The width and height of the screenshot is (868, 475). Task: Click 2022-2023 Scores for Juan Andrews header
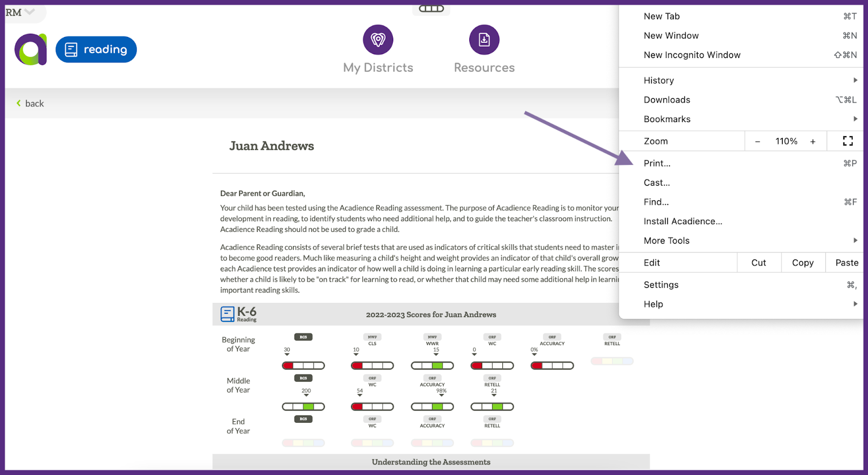coord(431,315)
